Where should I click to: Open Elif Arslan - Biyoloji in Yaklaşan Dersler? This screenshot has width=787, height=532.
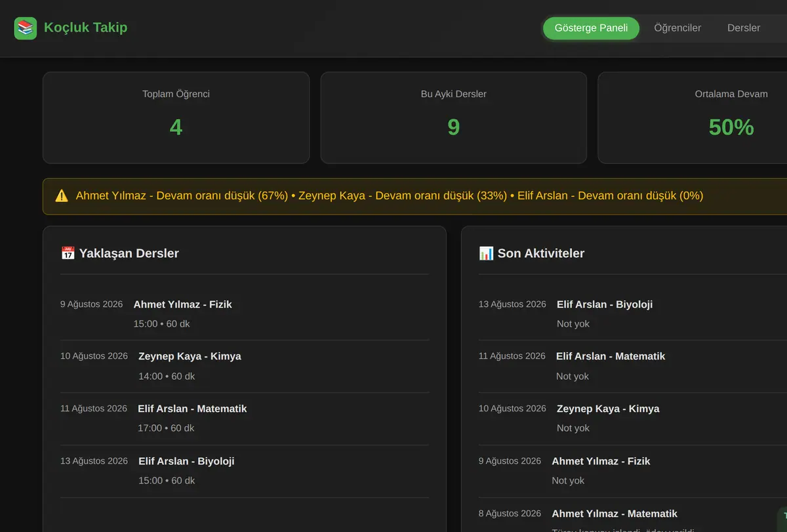pos(186,461)
